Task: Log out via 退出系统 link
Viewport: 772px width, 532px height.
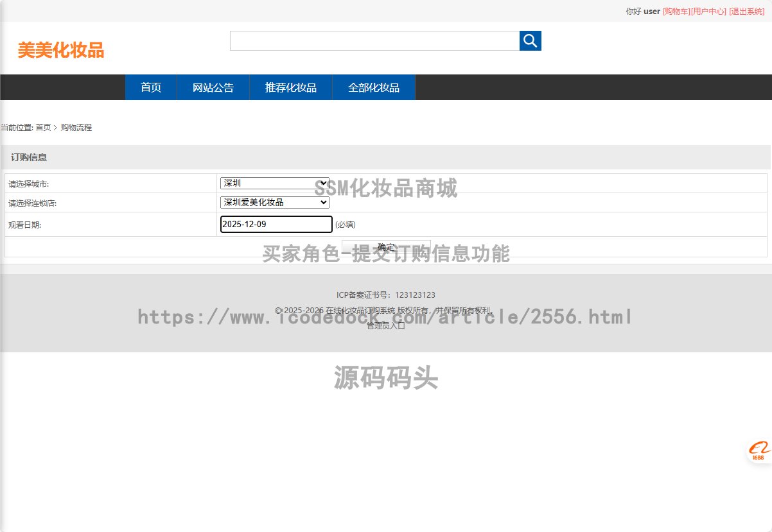Action: [x=746, y=12]
